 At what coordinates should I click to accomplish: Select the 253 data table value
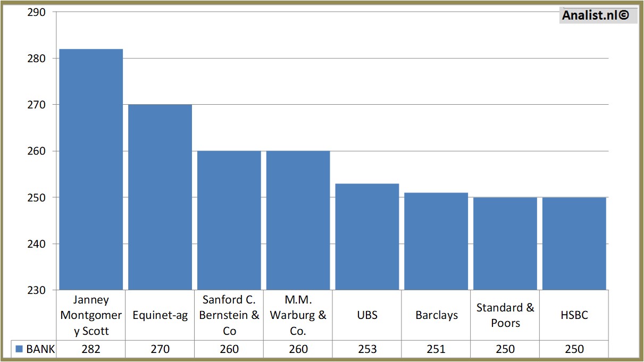(367, 349)
